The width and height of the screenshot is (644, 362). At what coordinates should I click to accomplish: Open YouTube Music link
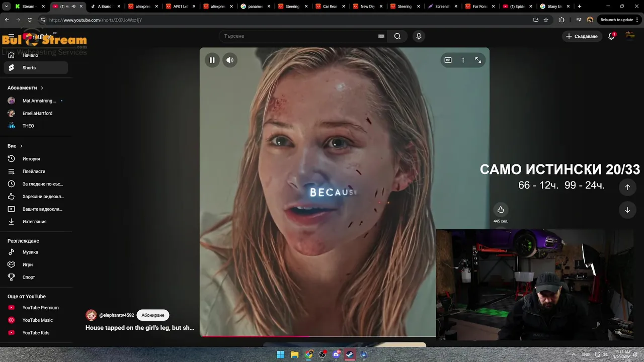[x=35, y=320]
